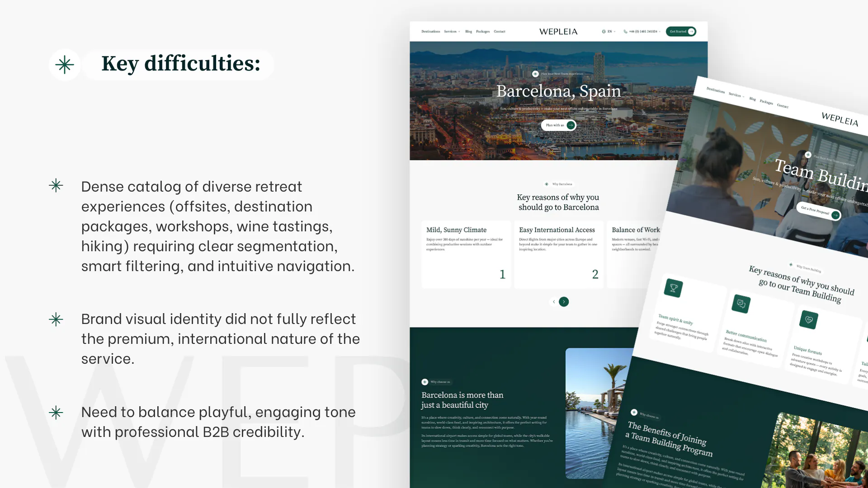This screenshot has width=868, height=488.
Task: Click the star icon beside Why Team Building
Action: tap(791, 265)
